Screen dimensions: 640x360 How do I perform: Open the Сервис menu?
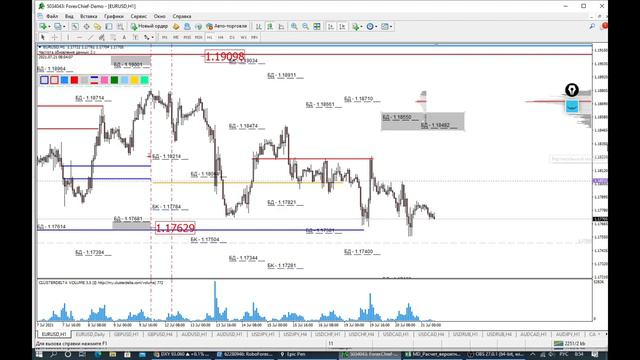click(139, 16)
